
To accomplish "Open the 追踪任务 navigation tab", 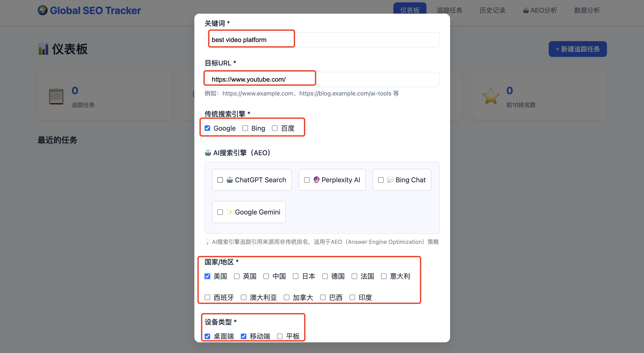I will click(449, 10).
